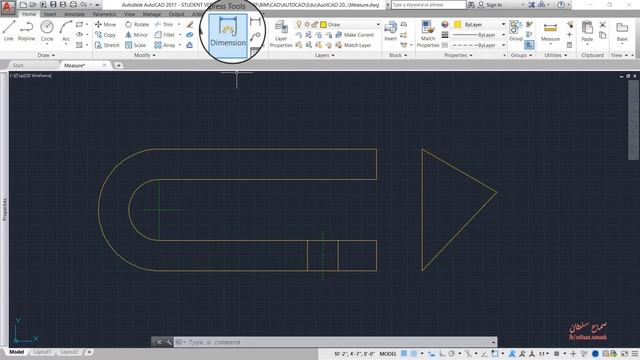Activate the Scale command
Screen dimensions: 640x360
[136, 45]
